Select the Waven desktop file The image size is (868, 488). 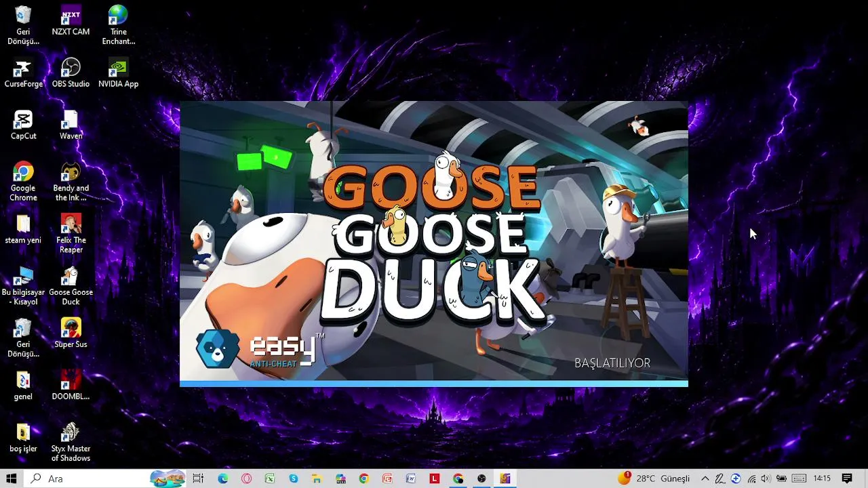(x=71, y=125)
